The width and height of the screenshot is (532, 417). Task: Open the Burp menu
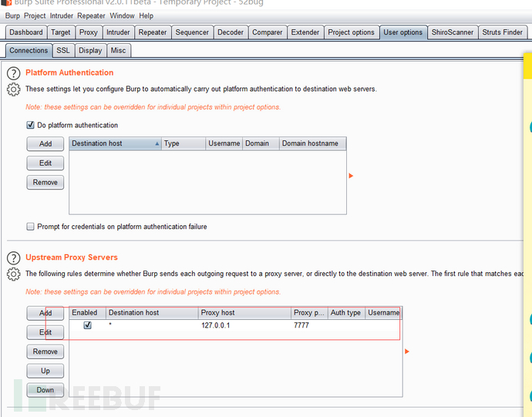(12, 16)
